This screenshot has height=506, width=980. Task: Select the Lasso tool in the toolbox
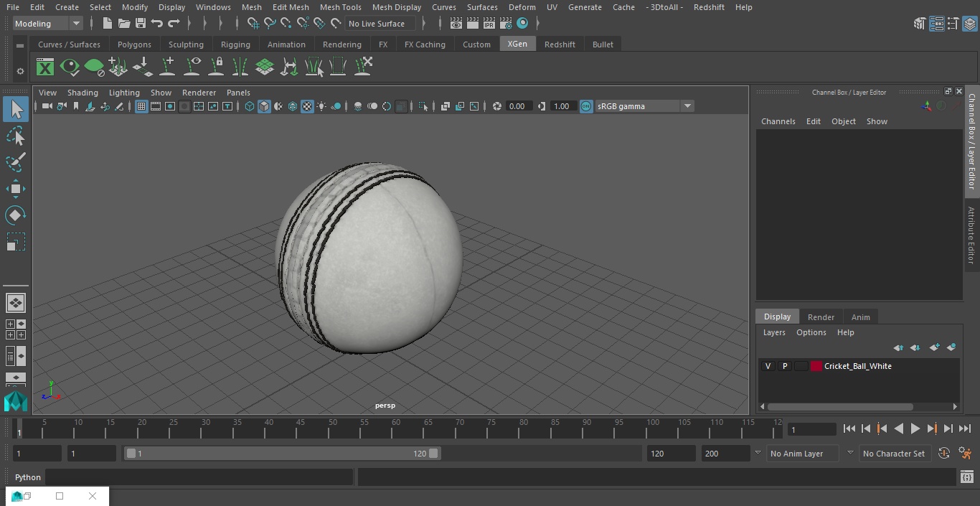click(15, 136)
